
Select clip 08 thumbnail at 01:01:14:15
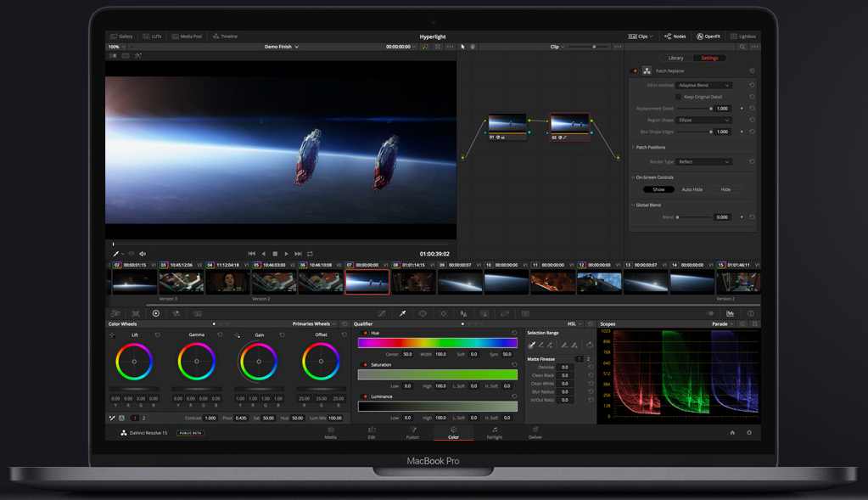(413, 283)
